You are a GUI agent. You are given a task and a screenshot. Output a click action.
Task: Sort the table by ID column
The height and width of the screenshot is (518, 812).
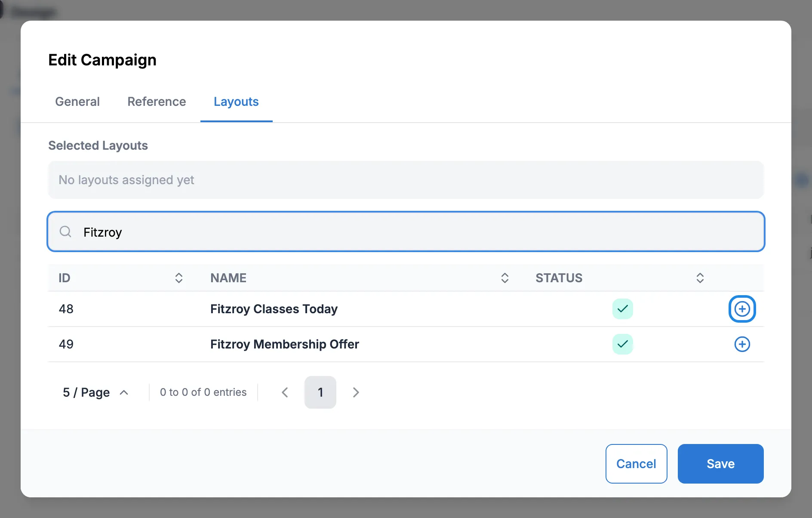[179, 278]
